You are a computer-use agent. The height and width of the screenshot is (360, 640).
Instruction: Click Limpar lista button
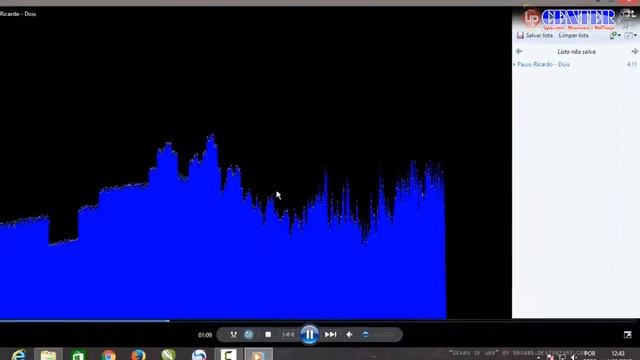573,36
